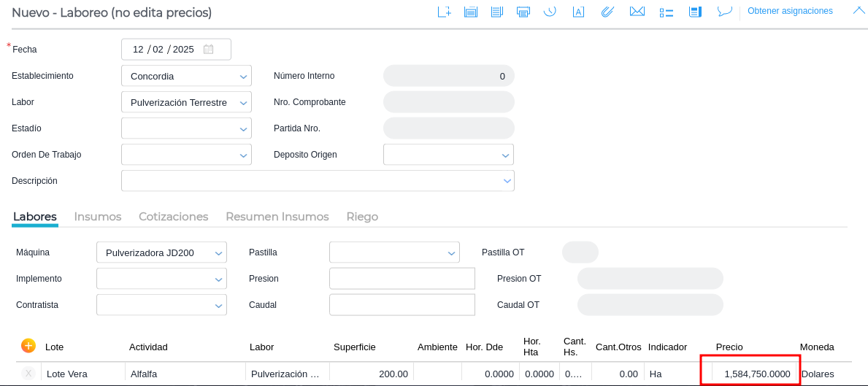Collapse the header with the up chevron
Image resolution: width=868 pixels, height=386 pixels.
(x=859, y=10)
